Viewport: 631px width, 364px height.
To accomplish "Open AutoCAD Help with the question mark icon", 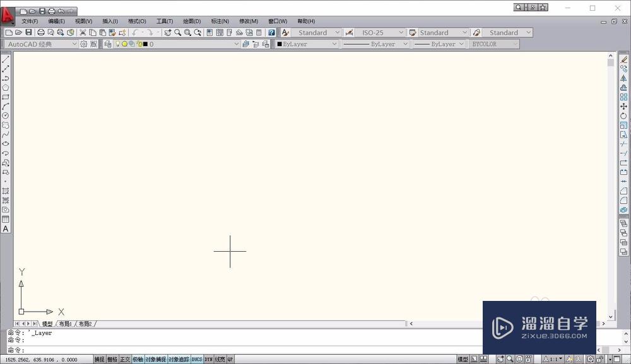I will point(273,32).
